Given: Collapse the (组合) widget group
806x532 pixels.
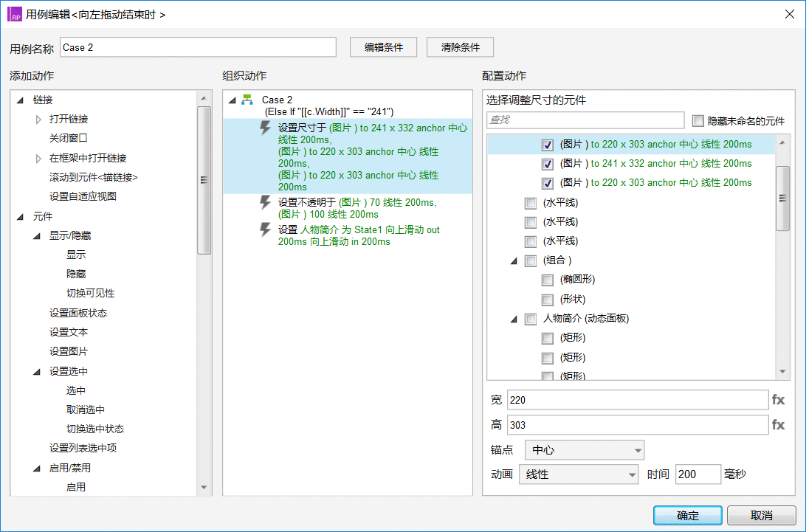Looking at the screenshot, I should [514, 261].
